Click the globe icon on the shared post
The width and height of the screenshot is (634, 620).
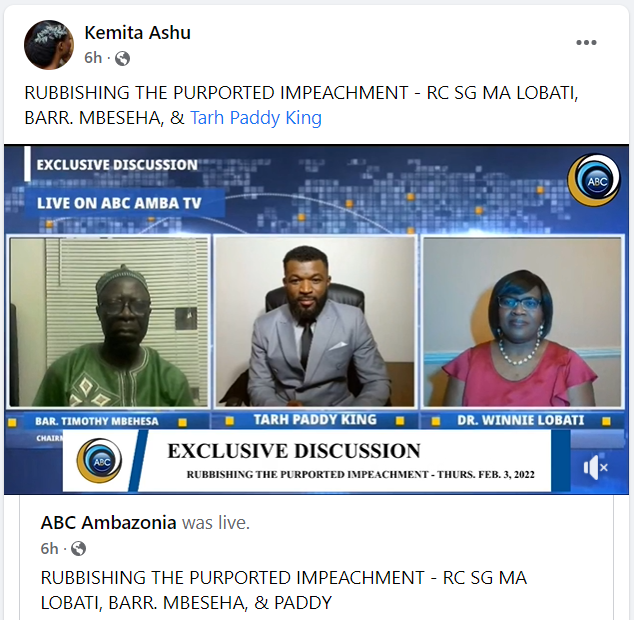point(78,549)
